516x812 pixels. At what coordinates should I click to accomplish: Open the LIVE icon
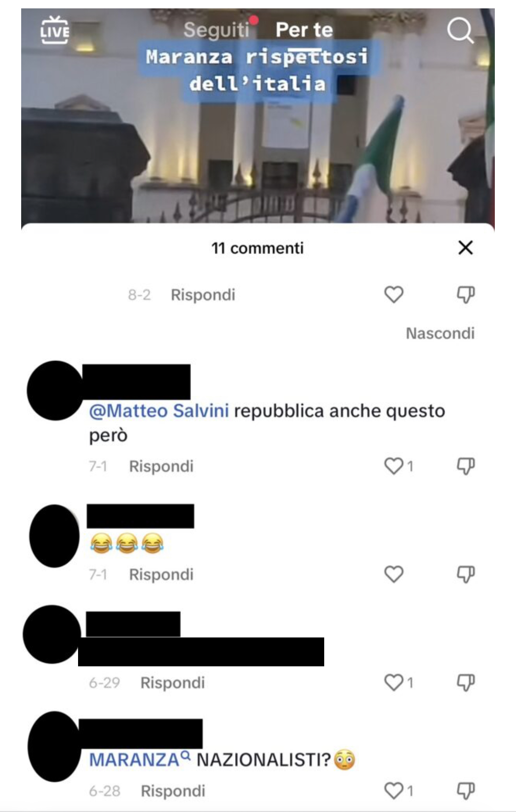(x=55, y=30)
